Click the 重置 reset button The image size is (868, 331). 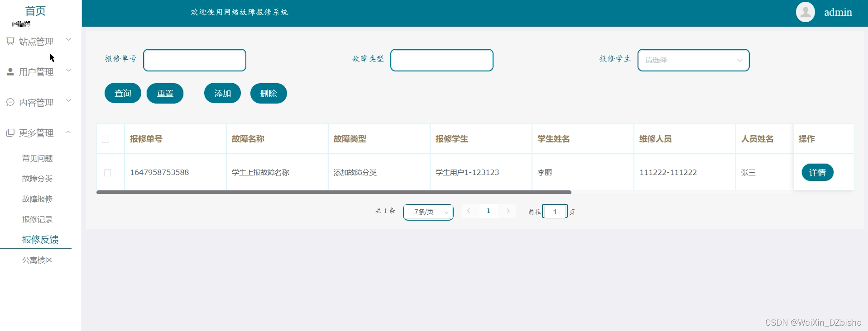pos(165,93)
